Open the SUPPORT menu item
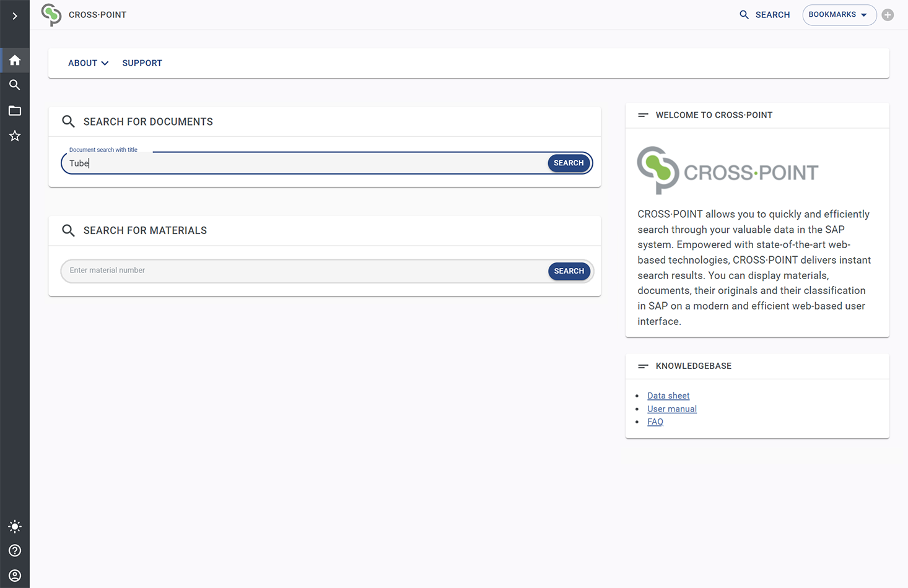 (x=142, y=63)
